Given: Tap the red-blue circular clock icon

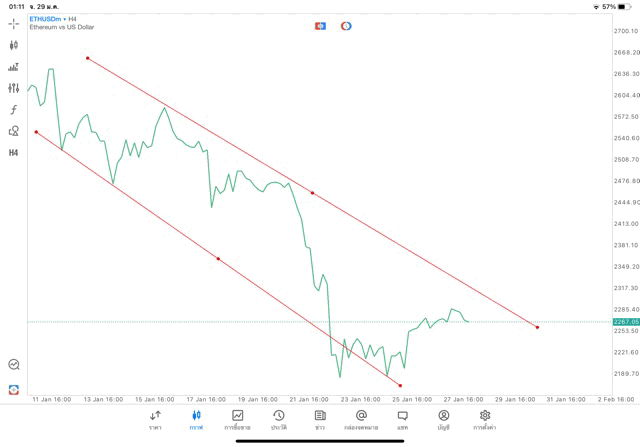Looking at the screenshot, I should click(x=346, y=25).
